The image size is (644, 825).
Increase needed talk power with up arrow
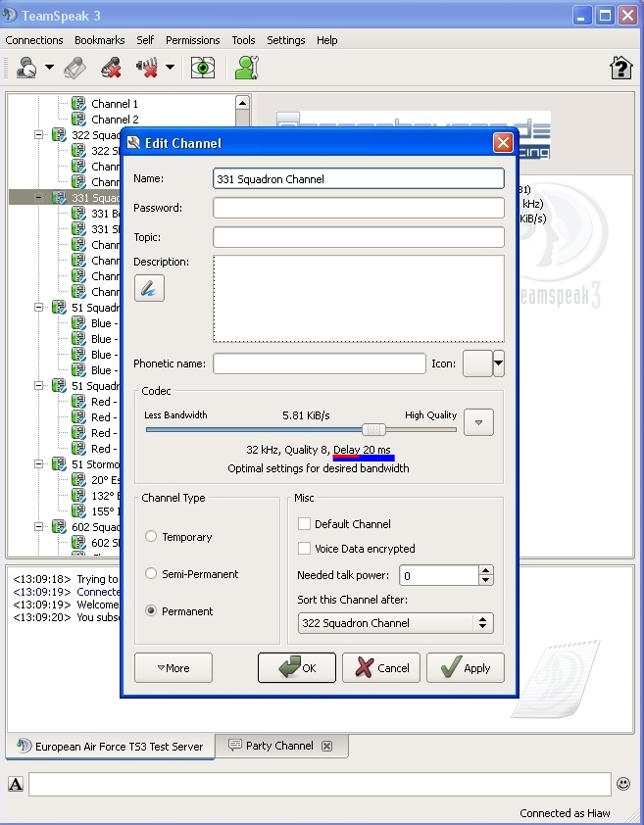click(486, 570)
